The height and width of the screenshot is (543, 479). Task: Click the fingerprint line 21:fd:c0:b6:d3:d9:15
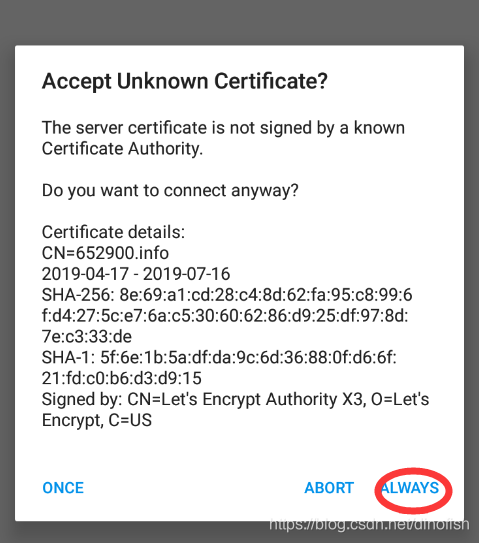122,378
